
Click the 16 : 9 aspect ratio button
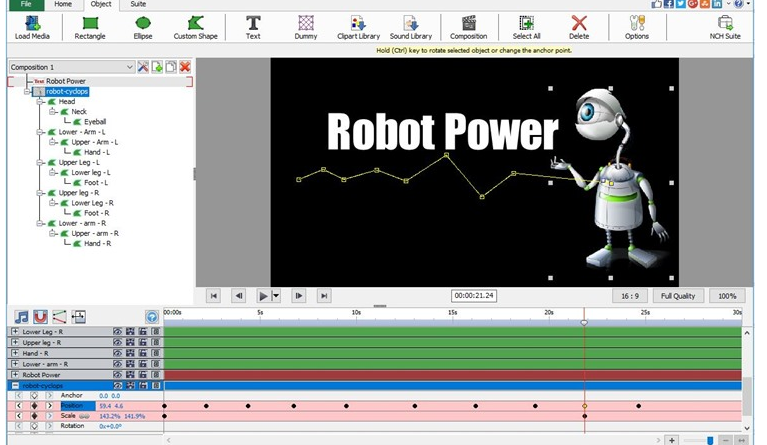click(630, 296)
